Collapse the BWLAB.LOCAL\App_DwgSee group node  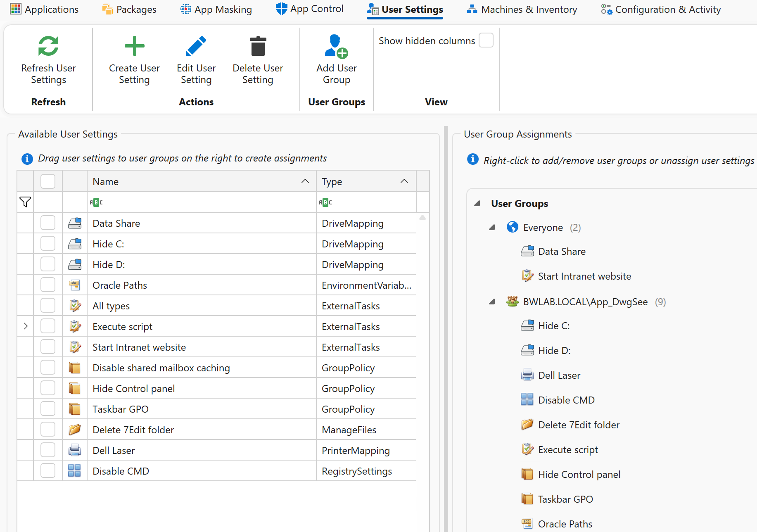click(x=492, y=302)
